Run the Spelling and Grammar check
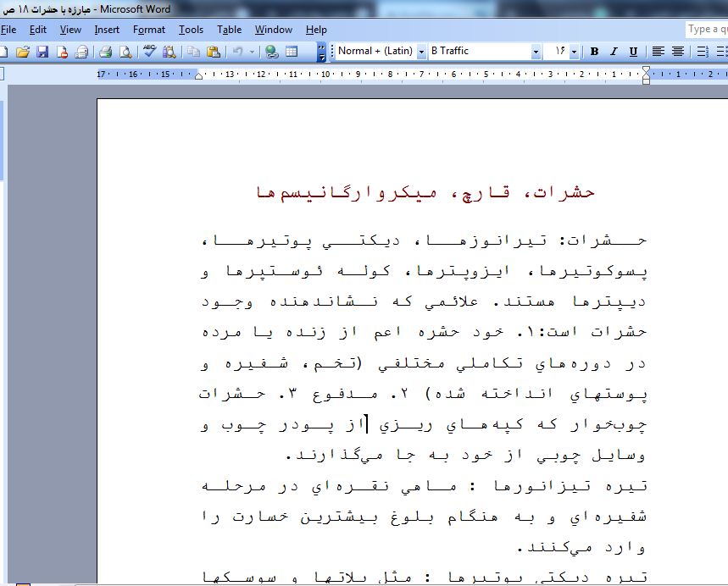 coord(150,52)
